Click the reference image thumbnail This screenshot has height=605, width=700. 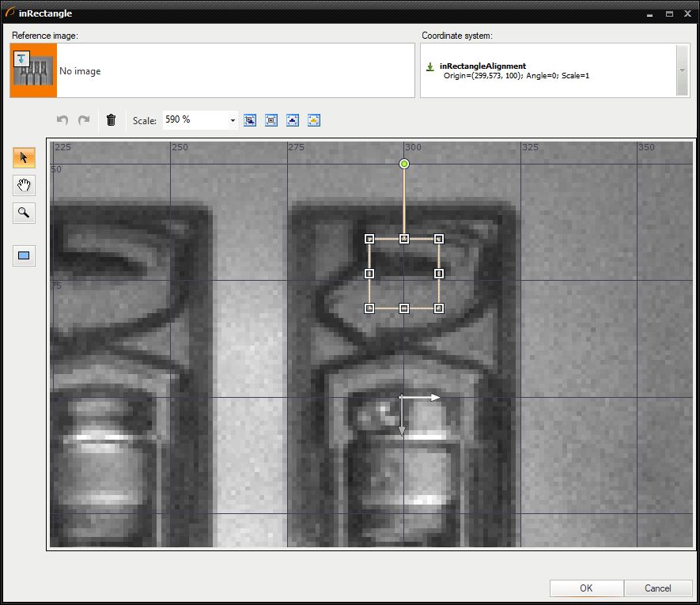[33, 70]
